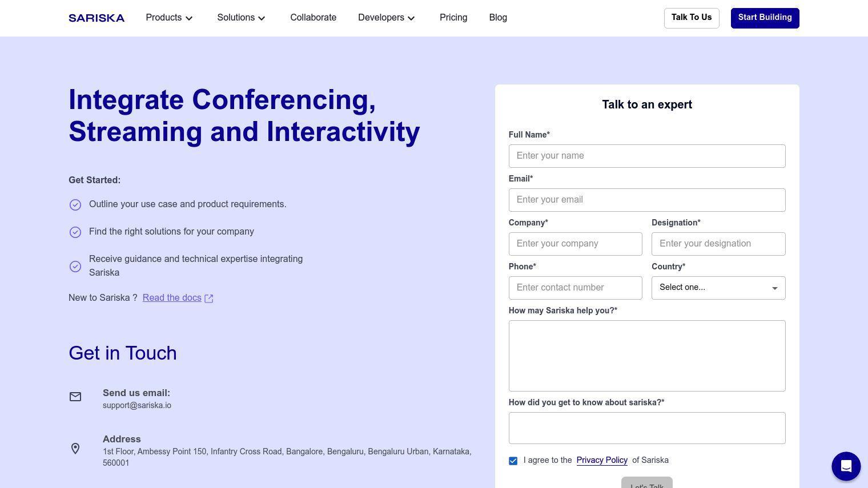The width and height of the screenshot is (868, 488).
Task: Click the Bangalore address text
Action: click(x=287, y=457)
